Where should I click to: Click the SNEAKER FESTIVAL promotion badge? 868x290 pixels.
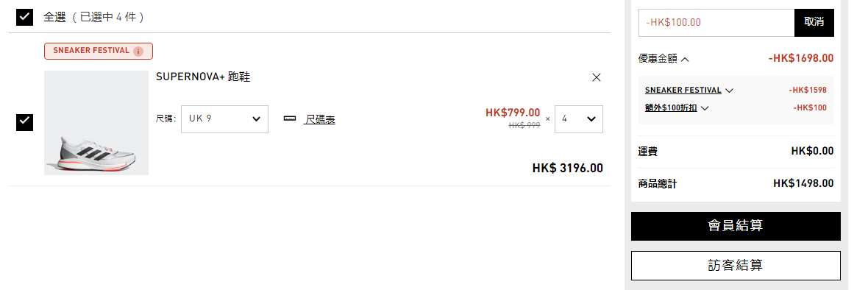pos(99,51)
